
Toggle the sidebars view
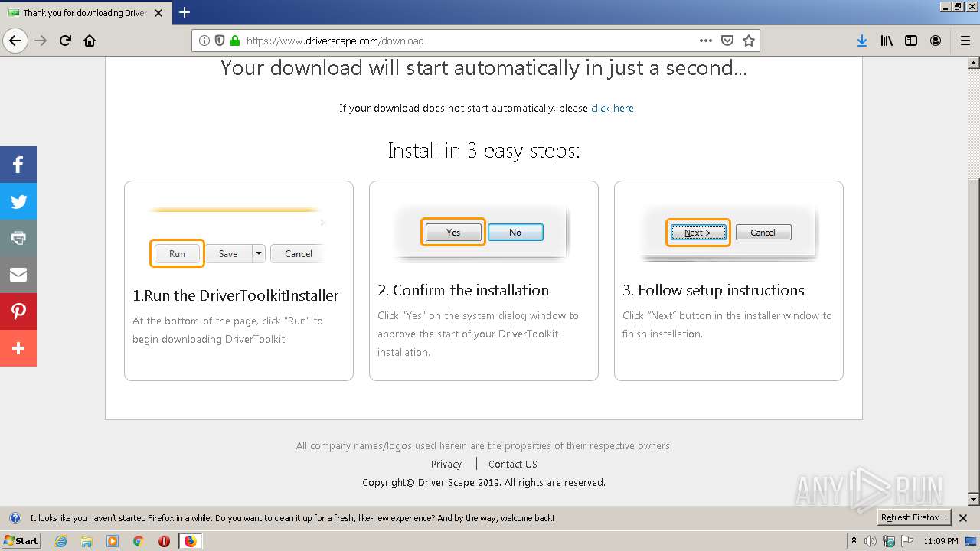(x=911, y=41)
